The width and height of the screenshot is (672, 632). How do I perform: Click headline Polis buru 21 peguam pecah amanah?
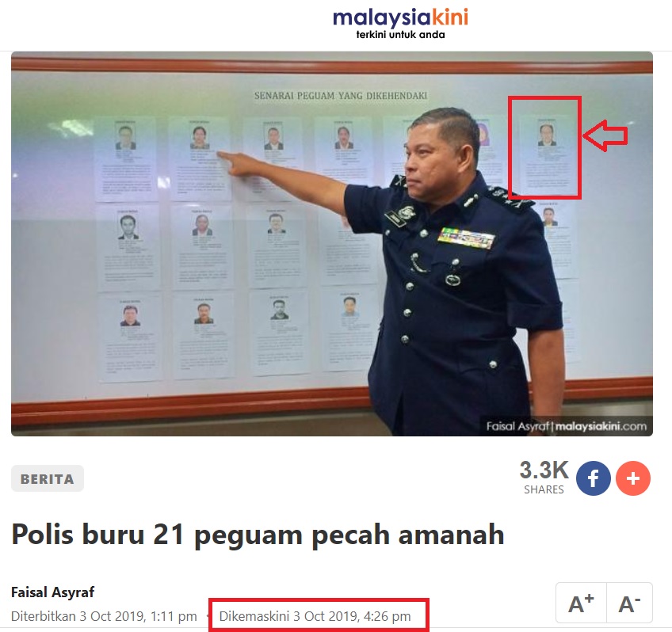click(258, 535)
